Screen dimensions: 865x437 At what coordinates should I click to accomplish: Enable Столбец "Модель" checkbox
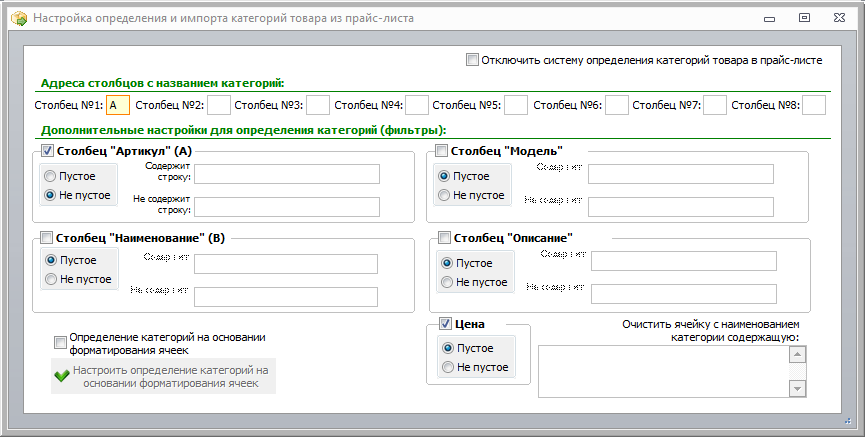441,151
